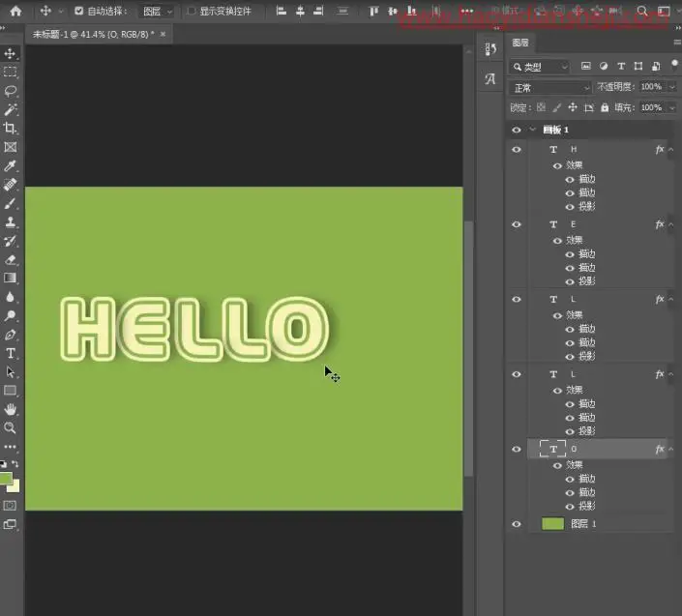Enable show transform controls checkbox
This screenshot has width=682, height=616.
tap(191, 11)
